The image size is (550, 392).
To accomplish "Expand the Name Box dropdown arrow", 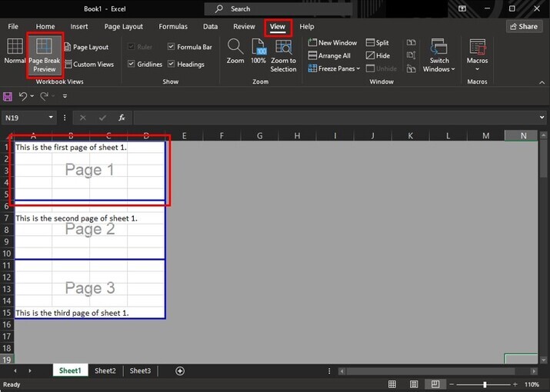I will point(52,118).
